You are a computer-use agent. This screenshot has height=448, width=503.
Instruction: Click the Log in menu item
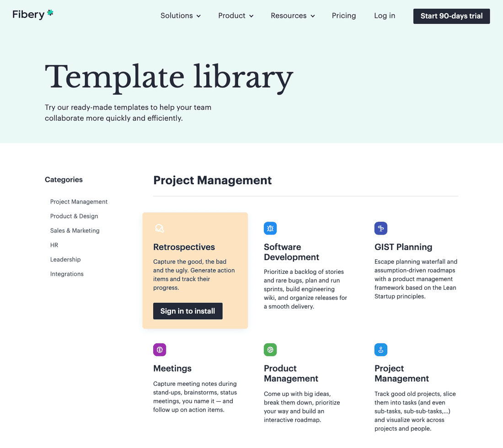point(385,16)
